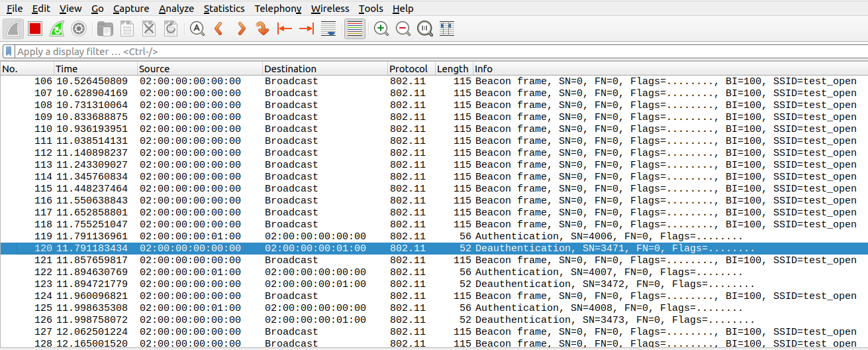Screen dimensions: 868x350
Task: Click the display filter bookmark icon
Action: click(x=9, y=51)
